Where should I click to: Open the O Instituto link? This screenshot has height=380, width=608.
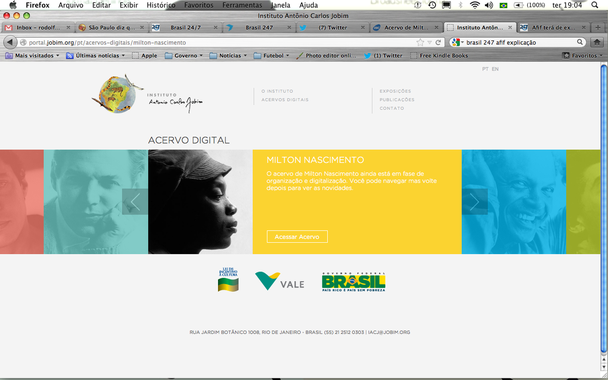(x=277, y=91)
